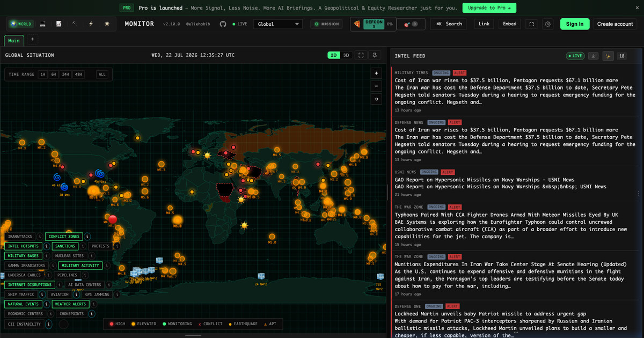Open the Search box
The height and width of the screenshot is (338, 644).
point(448,24)
